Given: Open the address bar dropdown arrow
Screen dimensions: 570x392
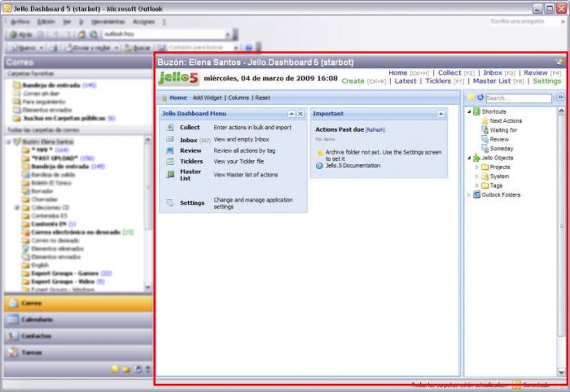Looking at the screenshot, I should [227, 35].
